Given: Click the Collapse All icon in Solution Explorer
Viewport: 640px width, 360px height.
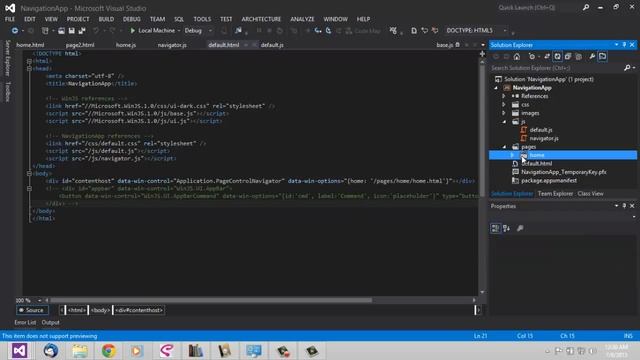Looking at the screenshot, I should (x=568, y=57).
